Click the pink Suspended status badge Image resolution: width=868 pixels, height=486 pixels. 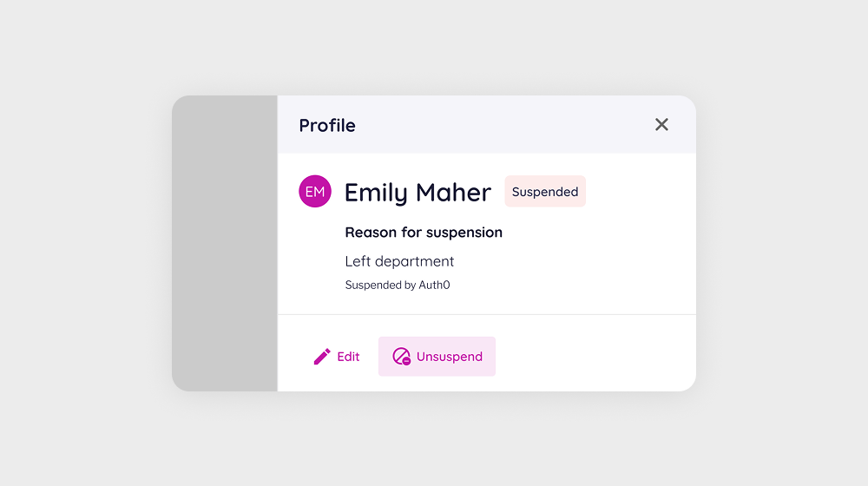[x=545, y=192]
